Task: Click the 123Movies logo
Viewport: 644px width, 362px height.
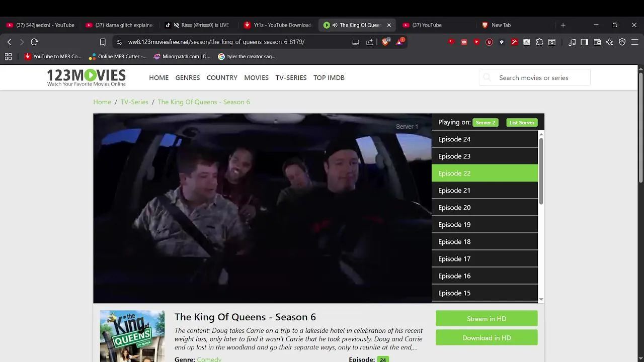Action: [x=86, y=77]
